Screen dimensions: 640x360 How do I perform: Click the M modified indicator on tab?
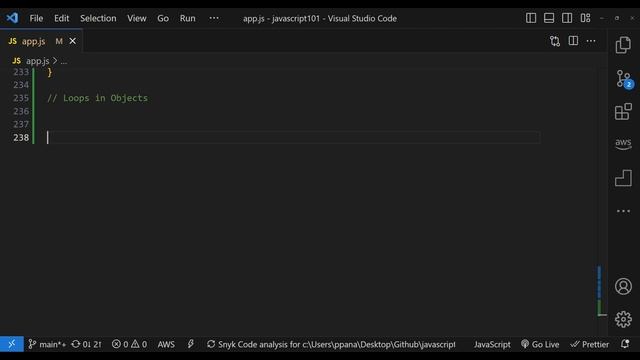point(59,41)
